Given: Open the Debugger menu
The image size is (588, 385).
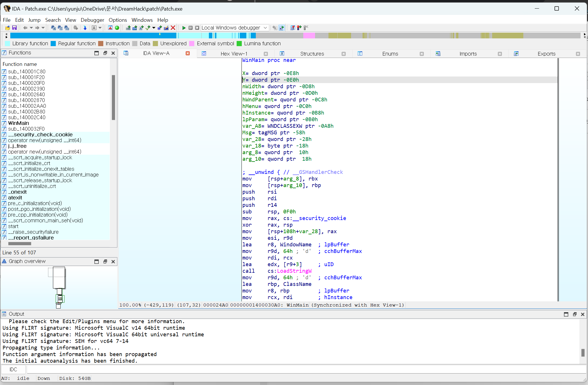Looking at the screenshot, I should (x=92, y=20).
